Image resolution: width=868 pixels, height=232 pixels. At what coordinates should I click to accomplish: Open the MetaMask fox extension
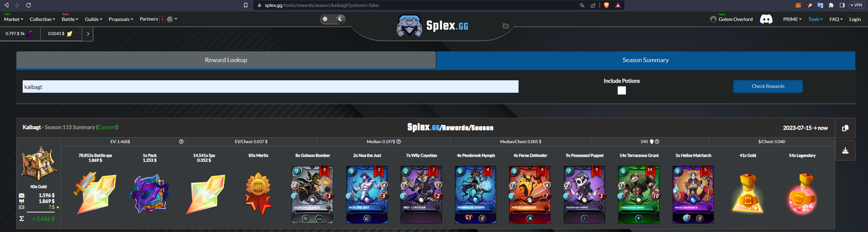[798, 5]
